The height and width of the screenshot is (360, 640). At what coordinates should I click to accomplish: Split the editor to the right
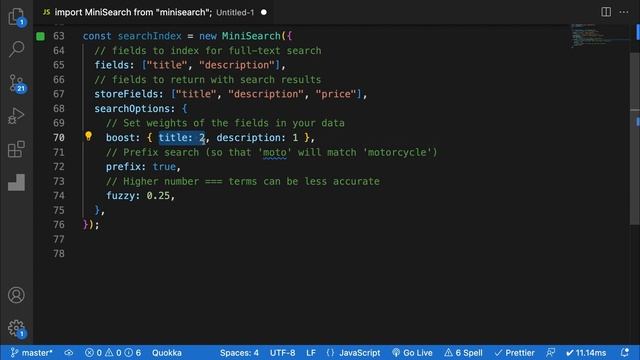click(x=606, y=12)
